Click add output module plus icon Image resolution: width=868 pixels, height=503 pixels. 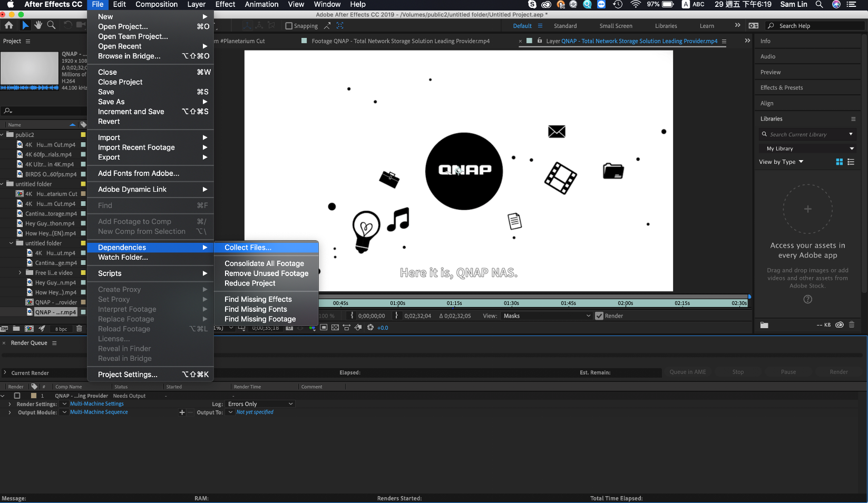182,412
